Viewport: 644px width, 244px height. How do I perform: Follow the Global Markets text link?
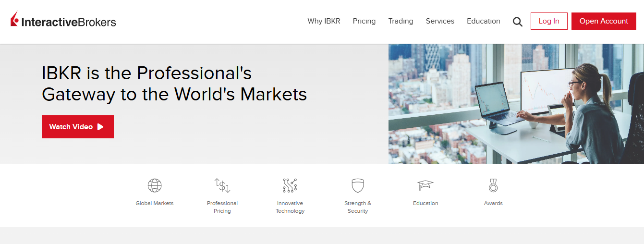coord(155,203)
